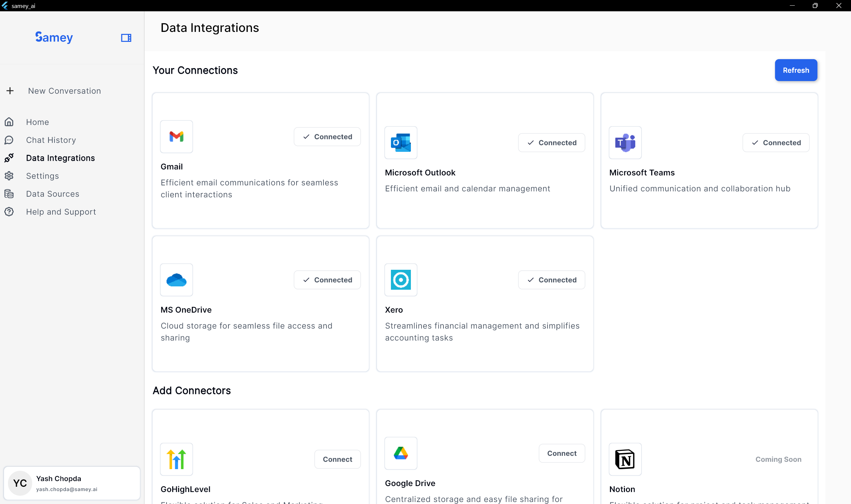Minimize the samey_ai window
851x504 pixels.
[792, 6]
